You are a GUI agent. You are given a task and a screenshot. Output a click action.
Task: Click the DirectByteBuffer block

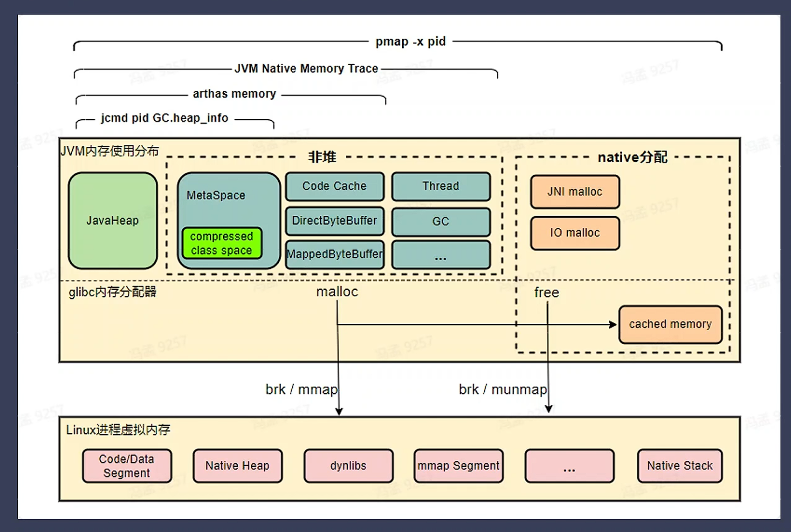(335, 221)
